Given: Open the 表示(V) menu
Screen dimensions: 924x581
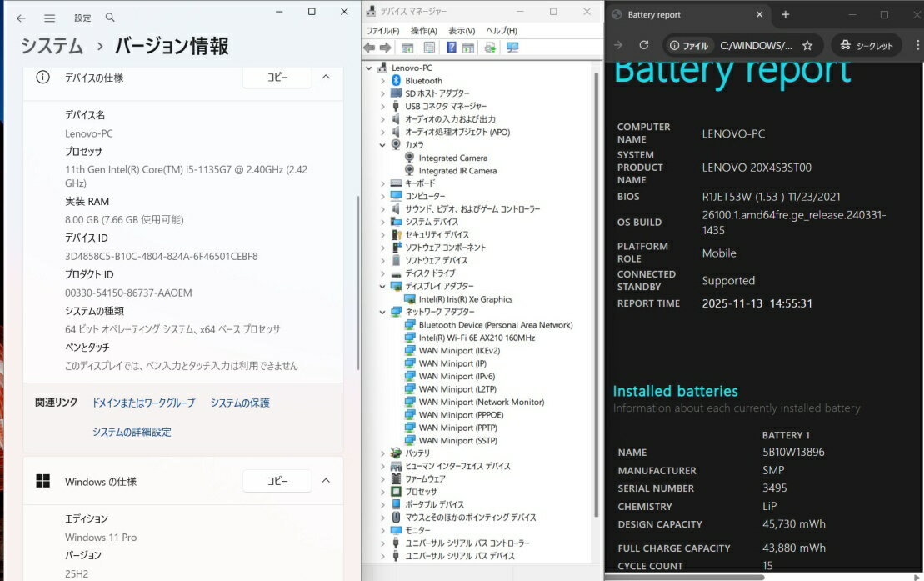Looking at the screenshot, I should [462, 31].
